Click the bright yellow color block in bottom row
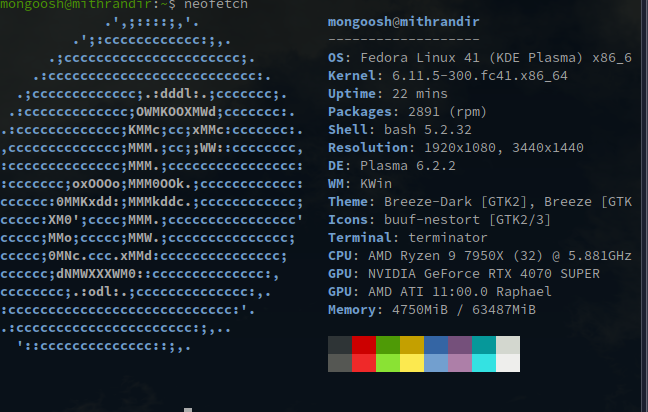 412,363
